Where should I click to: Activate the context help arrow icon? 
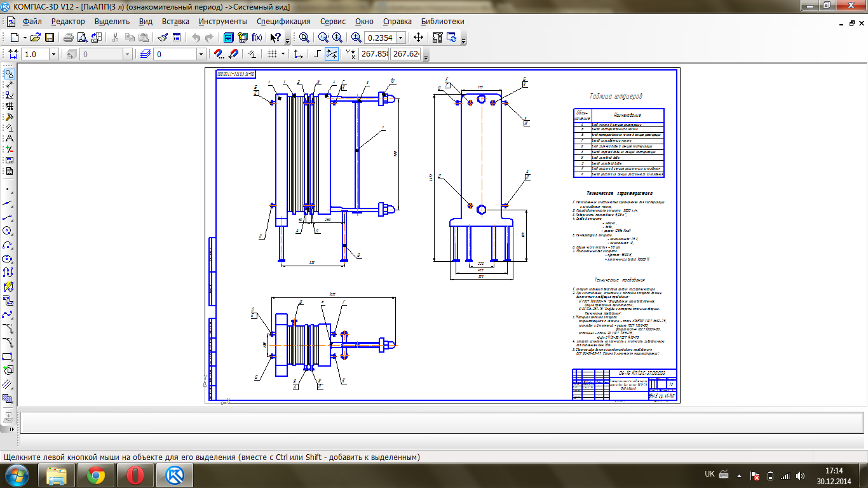click(275, 37)
